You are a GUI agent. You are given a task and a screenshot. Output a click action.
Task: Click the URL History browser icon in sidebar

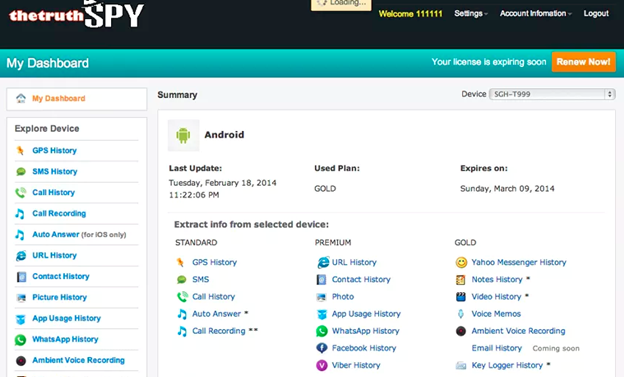21,256
